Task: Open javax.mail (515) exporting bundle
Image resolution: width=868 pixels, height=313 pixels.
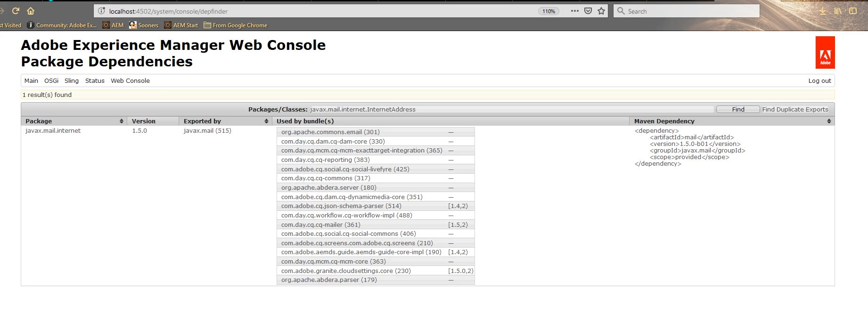Action: tap(207, 130)
